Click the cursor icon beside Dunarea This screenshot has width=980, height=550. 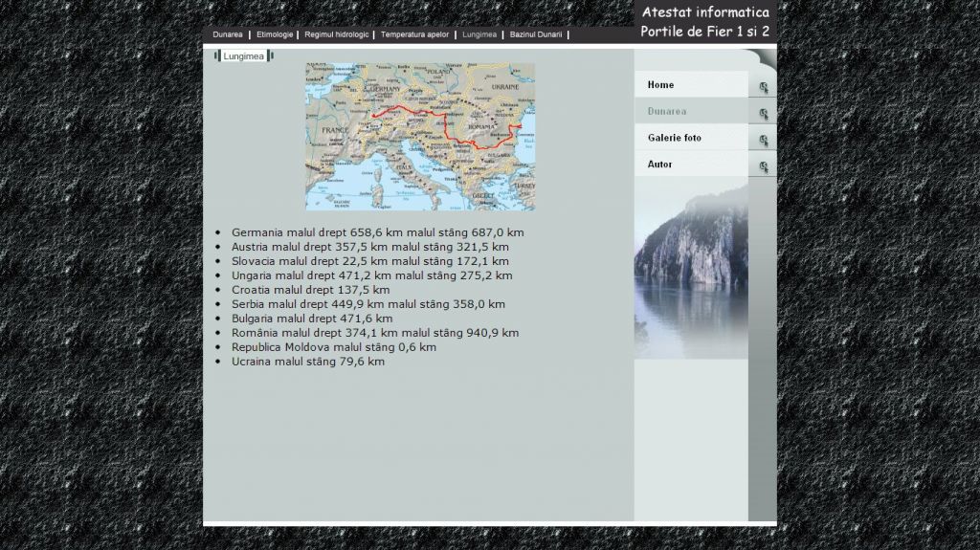(763, 114)
